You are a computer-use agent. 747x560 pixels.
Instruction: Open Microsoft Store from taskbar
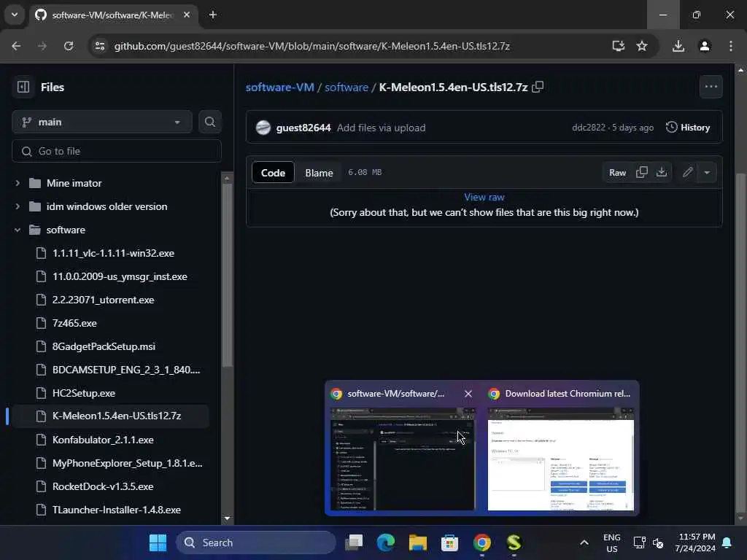(449, 542)
